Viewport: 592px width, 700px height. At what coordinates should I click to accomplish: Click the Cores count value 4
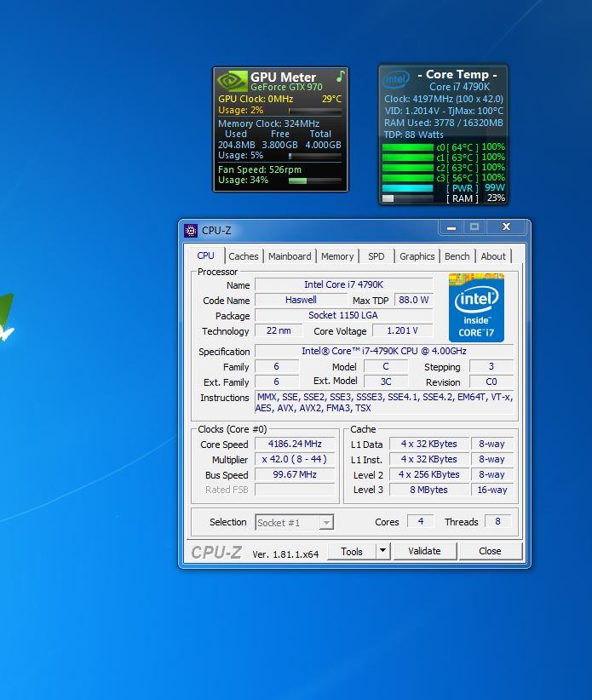point(421,521)
